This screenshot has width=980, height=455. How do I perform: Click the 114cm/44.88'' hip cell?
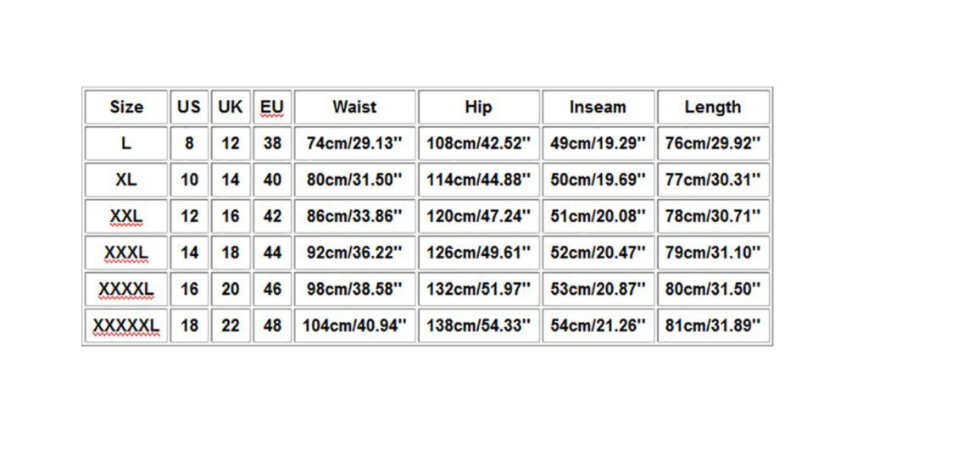click(479, 180)
